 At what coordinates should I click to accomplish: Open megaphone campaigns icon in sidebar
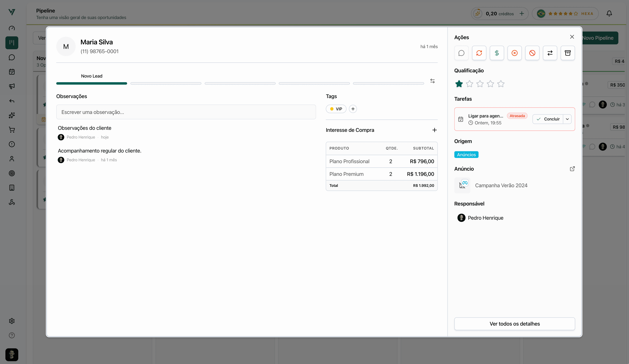click(x=12, y=86)
